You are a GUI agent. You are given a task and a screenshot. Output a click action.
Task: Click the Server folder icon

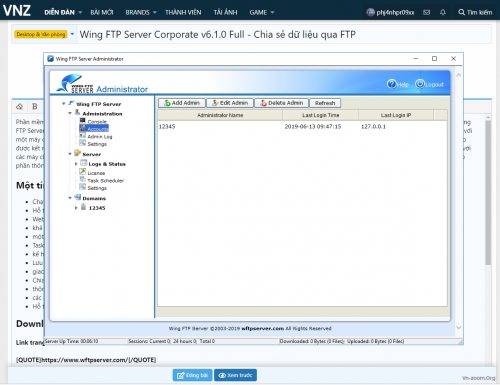pyautogui.click(x=78, y=153)
